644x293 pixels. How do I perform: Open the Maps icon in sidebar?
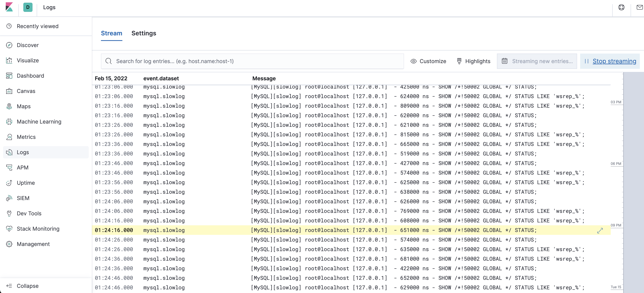pos(9,106)
